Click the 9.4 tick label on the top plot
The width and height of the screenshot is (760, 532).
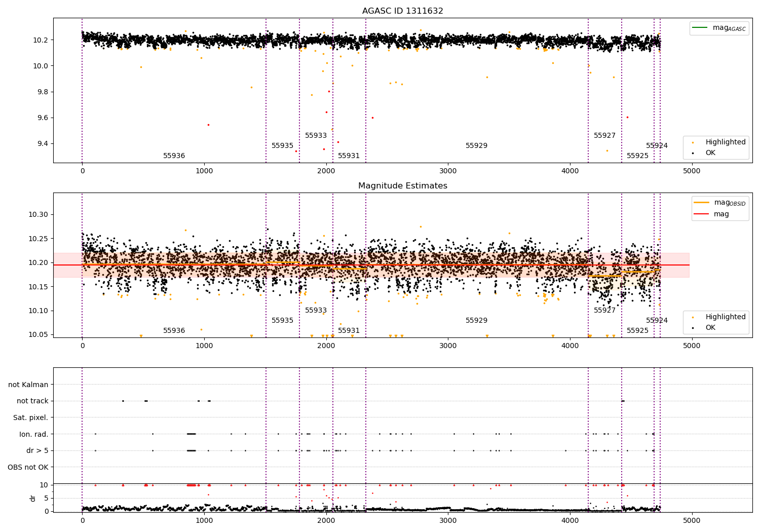[44, 143]
